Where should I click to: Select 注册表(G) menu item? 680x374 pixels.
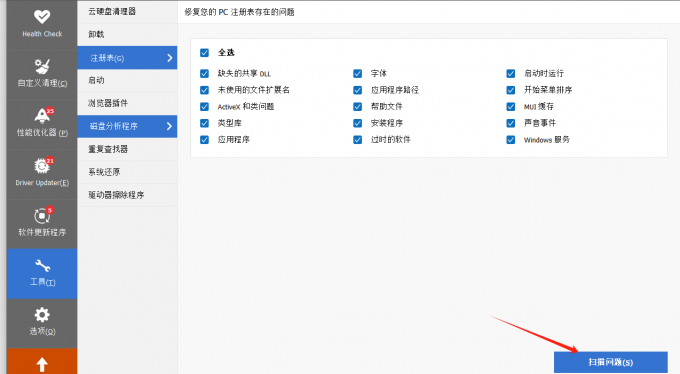[127, 58]
